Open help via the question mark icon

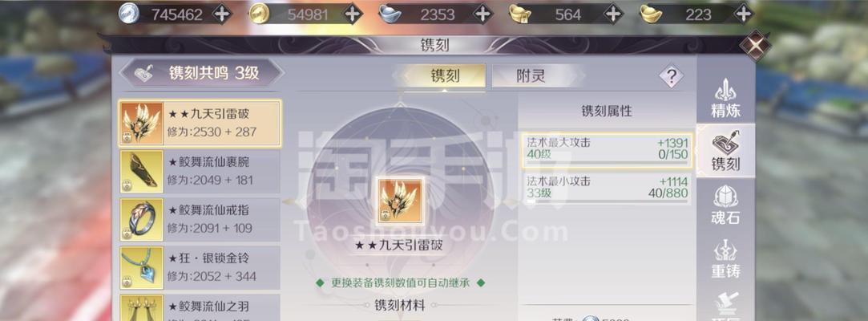coord(671,76)
